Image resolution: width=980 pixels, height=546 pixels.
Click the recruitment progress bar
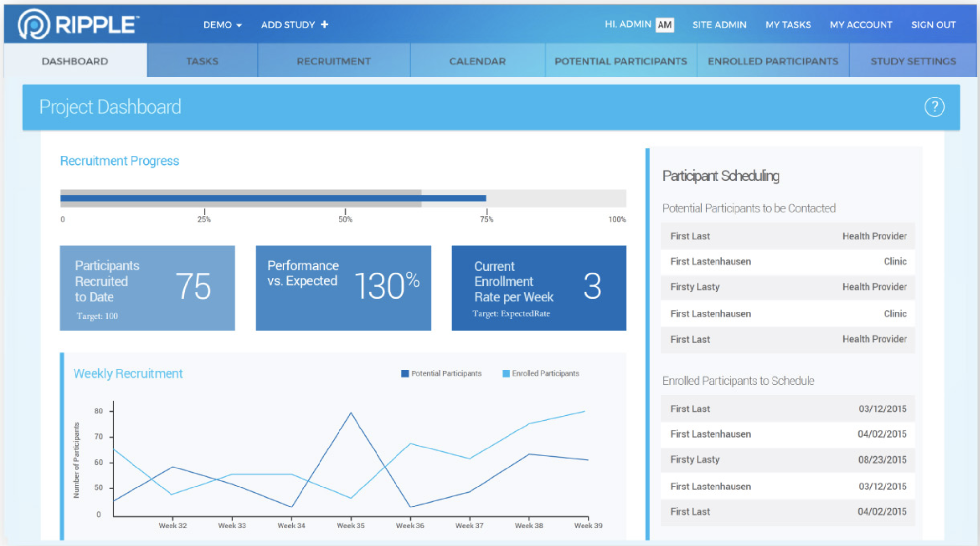click(343, 198)
